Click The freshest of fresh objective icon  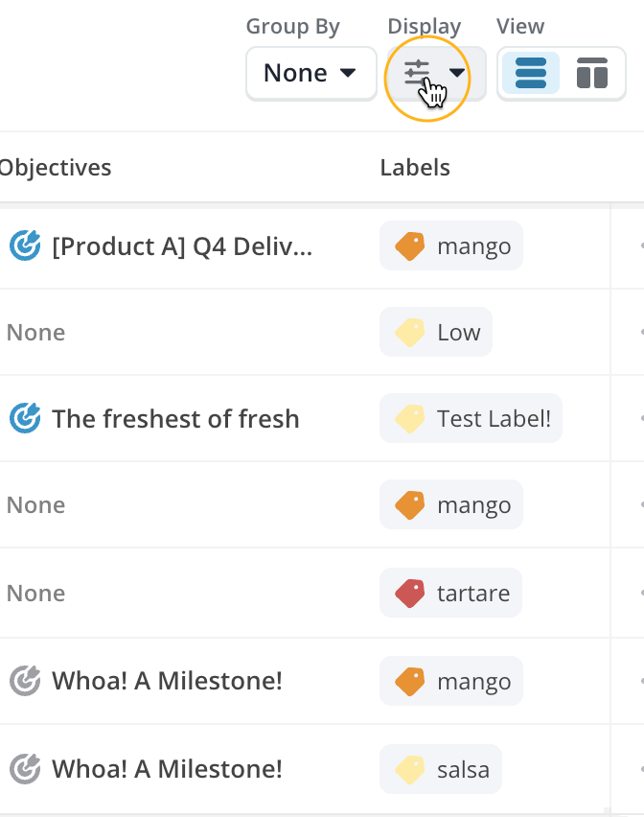pyautogui.click(x=25, y=418)
